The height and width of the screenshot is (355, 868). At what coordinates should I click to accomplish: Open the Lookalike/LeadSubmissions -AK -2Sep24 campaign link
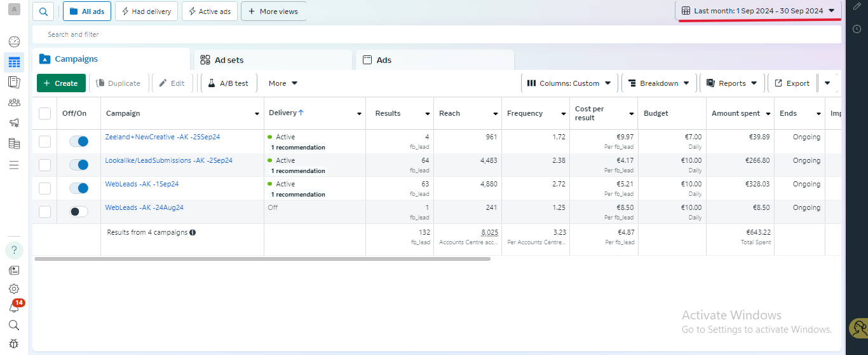(x=168, y=160)
